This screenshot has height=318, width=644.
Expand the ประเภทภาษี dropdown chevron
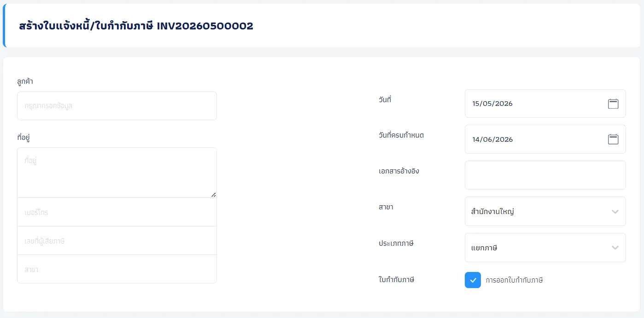tap(615, 248)
